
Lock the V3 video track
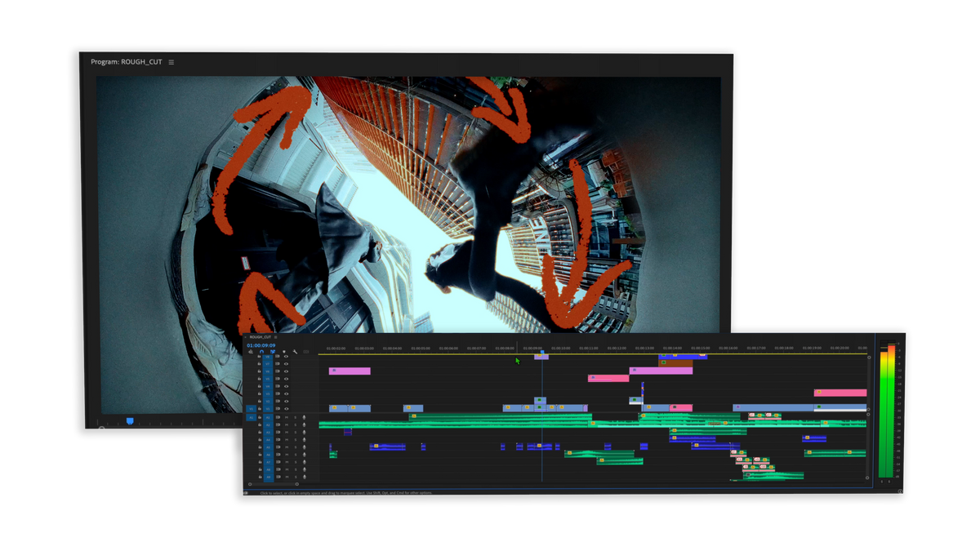260,394
